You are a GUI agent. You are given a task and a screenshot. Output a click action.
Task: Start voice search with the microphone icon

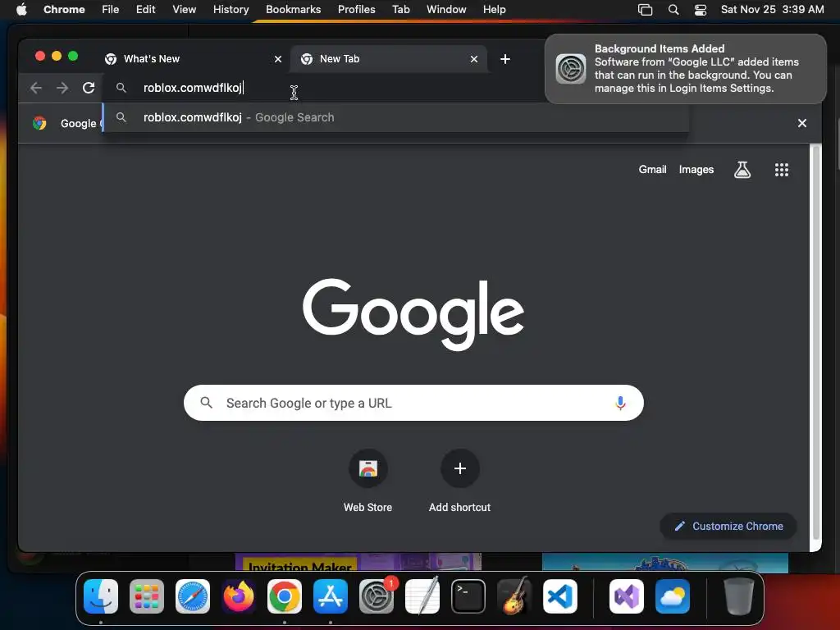coord(620,403)
